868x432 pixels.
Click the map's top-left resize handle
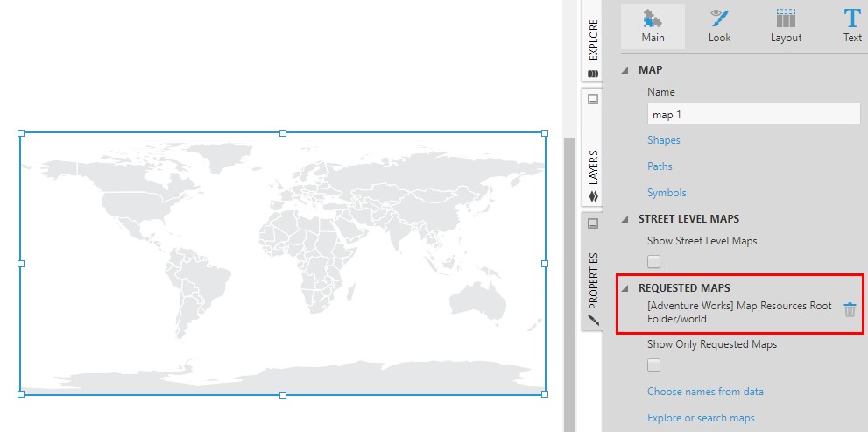pos(21,133)
